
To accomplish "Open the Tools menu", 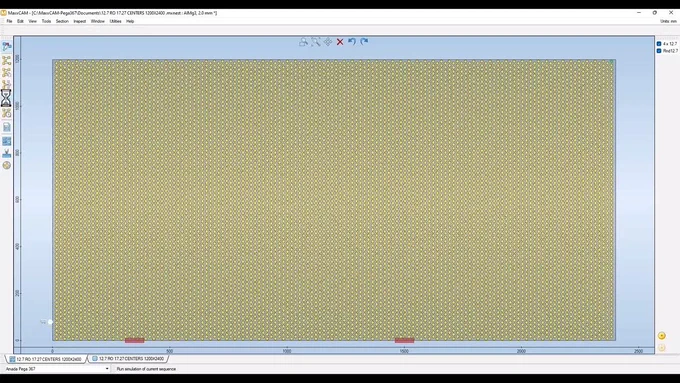I will point(46,21).
